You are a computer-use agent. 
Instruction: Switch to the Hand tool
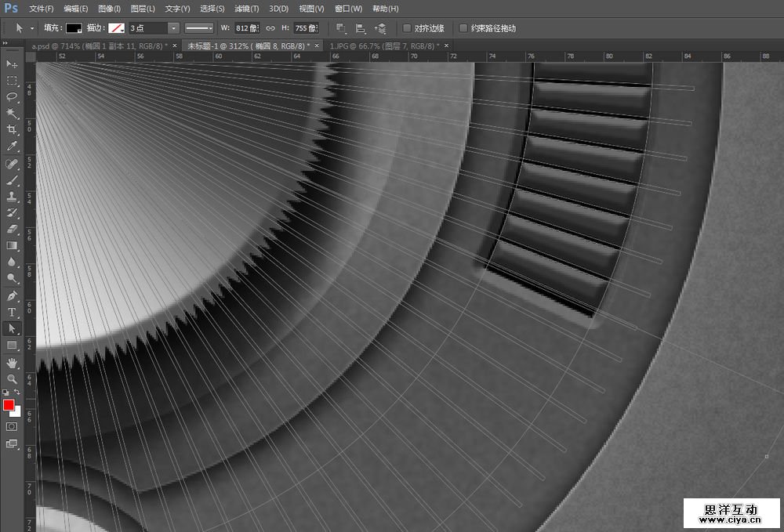12,363
